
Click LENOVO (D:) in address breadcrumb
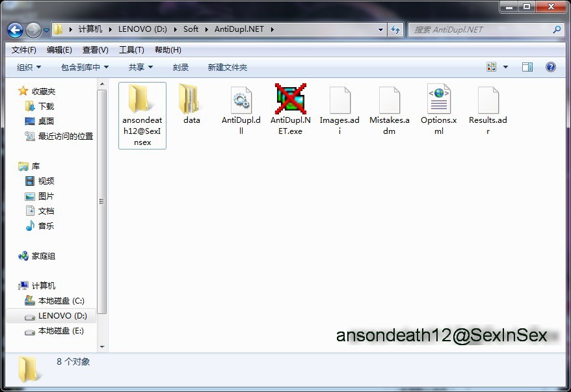(142, 29)
